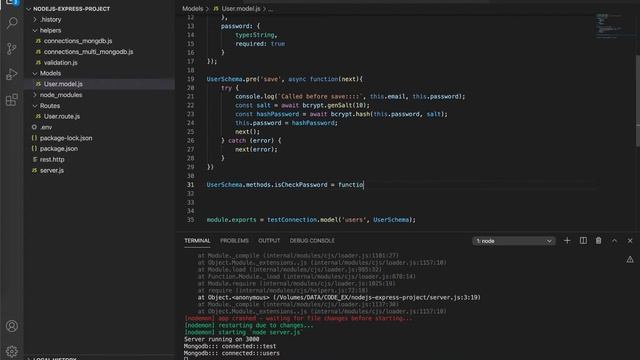Open the Search view in activity bar

(x=12, y=23)
